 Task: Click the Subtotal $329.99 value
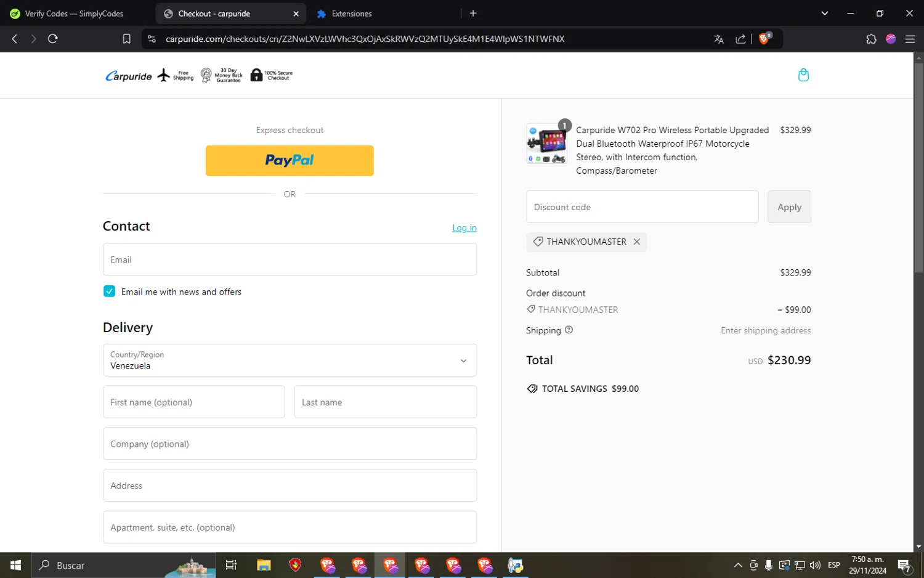(795, 272)
